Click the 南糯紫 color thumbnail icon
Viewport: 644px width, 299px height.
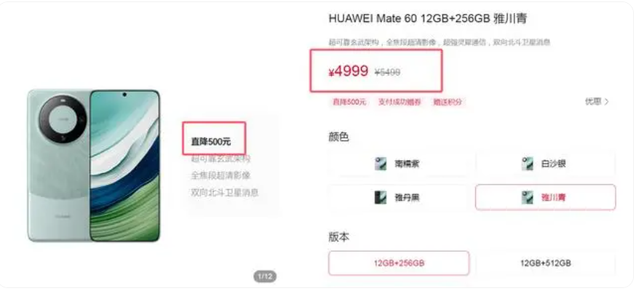pos(381,164)
